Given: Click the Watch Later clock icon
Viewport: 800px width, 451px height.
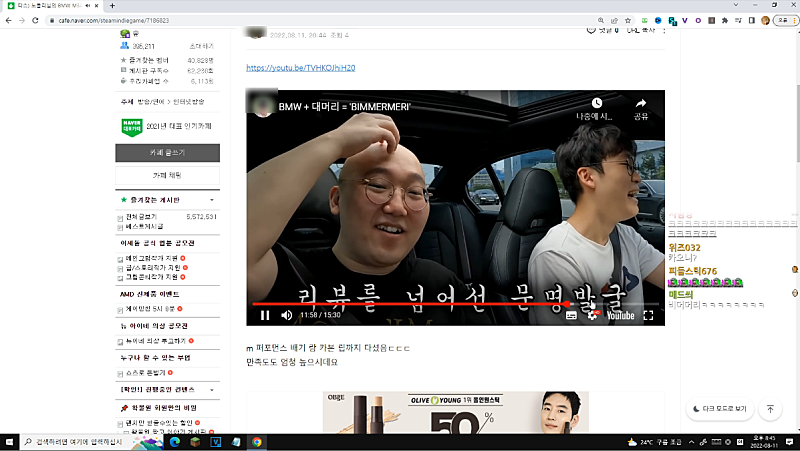Looking at the screenshot, I should [x=596, y=104].
